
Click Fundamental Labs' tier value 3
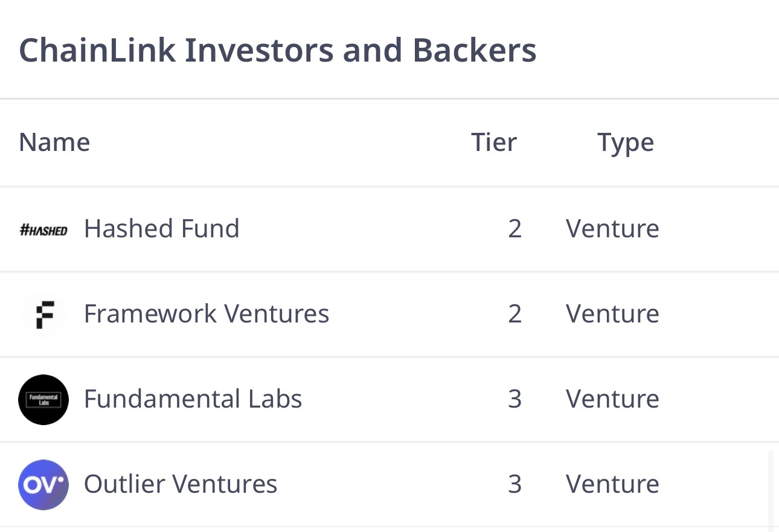coord(515,399)
